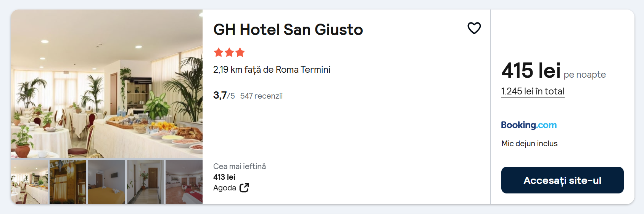
Task: Open the GH Hotel San Giusto title
Action: [x=288, y=30]
